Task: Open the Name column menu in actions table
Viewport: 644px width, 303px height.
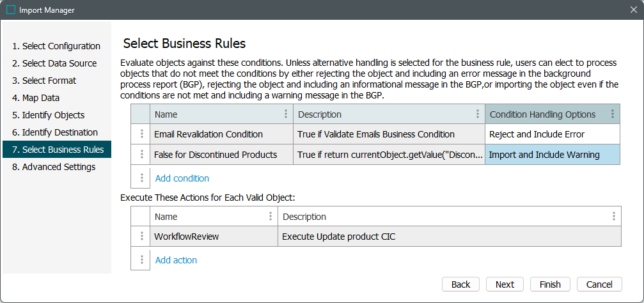Action: pos(270,217)
